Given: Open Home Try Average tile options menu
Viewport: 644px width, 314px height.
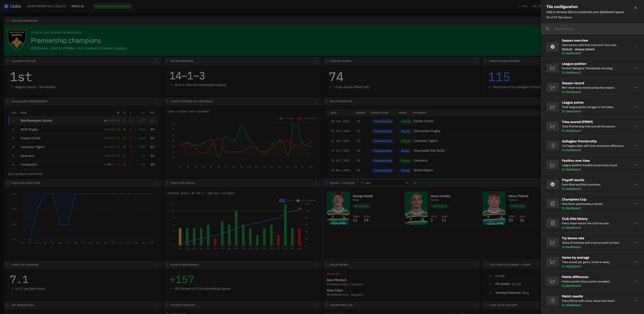Looking at the screenshot, I should [156, 265].
